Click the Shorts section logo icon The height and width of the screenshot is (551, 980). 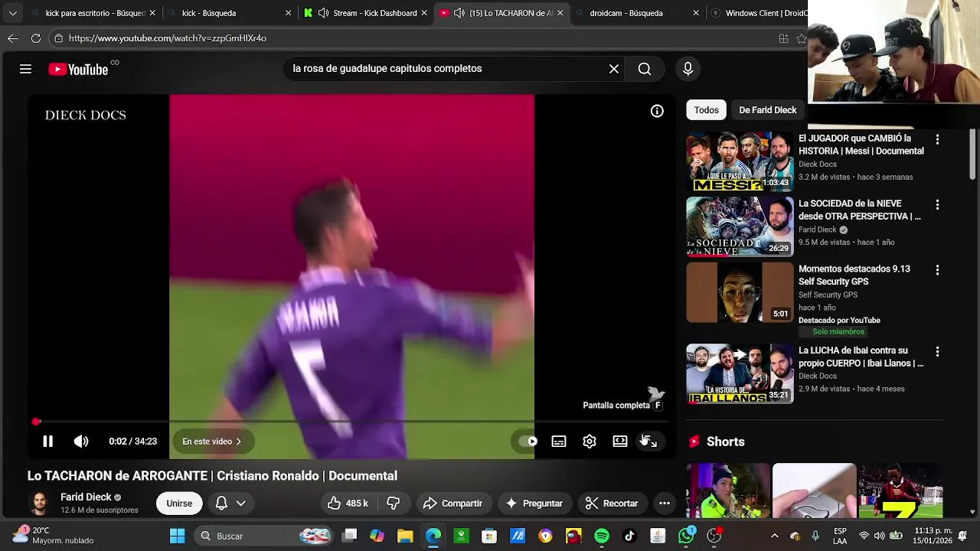click(694, 442)
